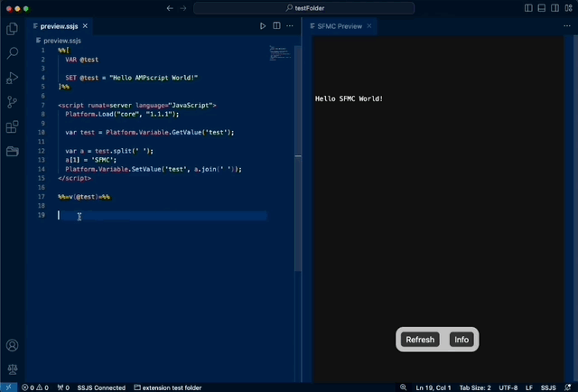The image size is (578, 392).
Task: Click 'a[1] = 'SFMC';' code line
Action: coord(90,160)
